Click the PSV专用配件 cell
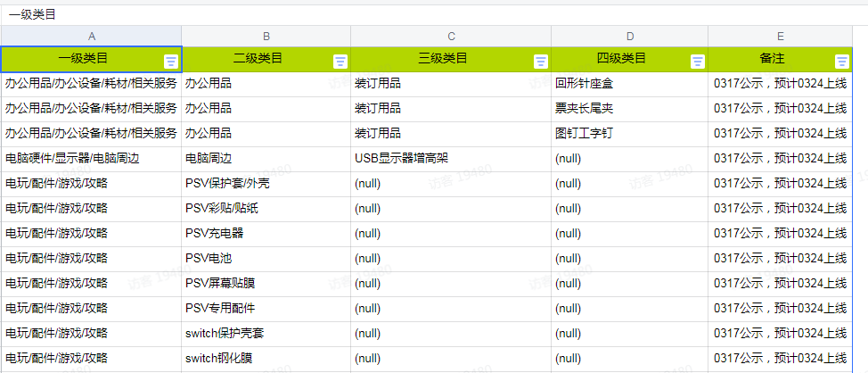868x373 pixels. tap(266, 309)
